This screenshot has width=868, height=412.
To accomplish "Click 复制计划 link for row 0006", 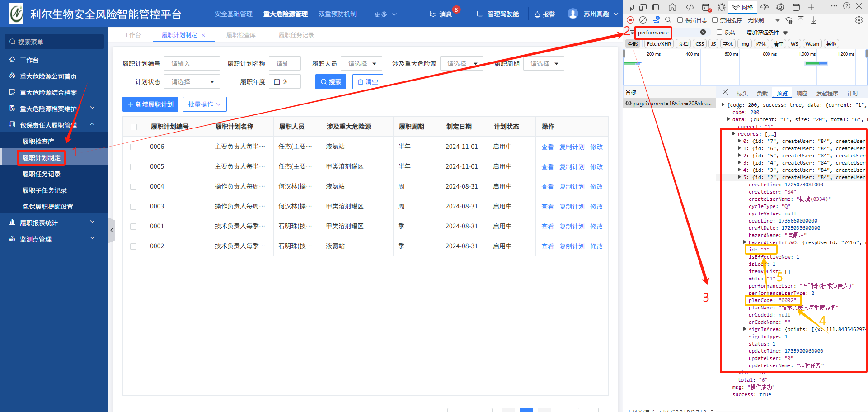I will [x=572, y=147].
